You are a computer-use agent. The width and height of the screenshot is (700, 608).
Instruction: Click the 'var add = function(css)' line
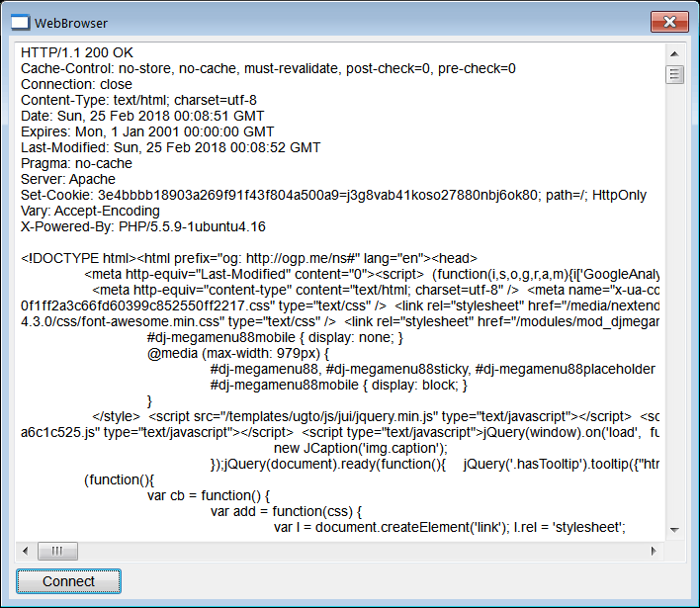pos(286,511)
